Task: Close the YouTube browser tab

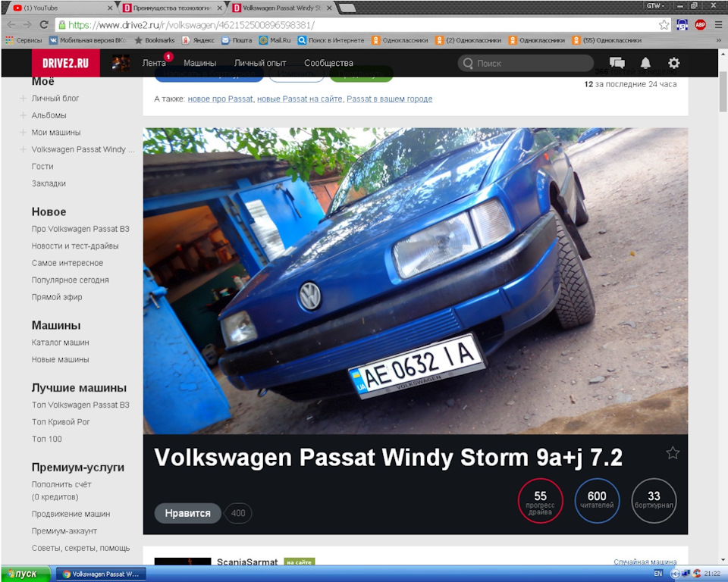Action: (110, 8)
